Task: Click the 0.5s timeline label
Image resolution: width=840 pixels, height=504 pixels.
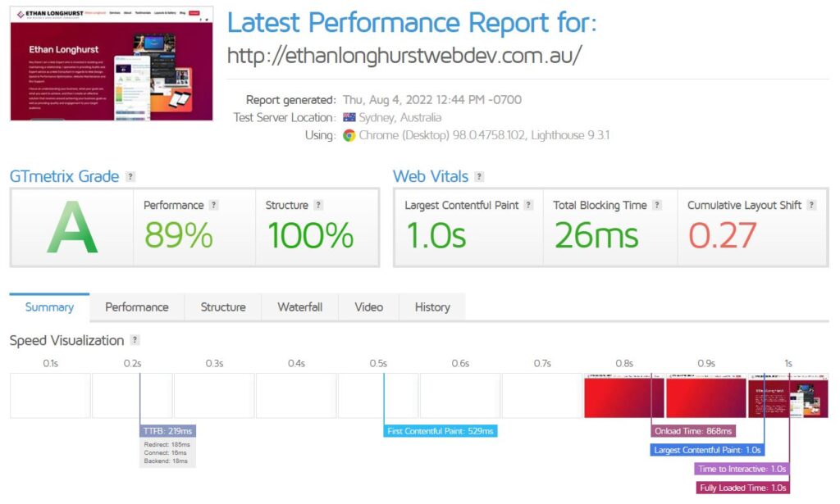Action: click(x=378, y=363)
